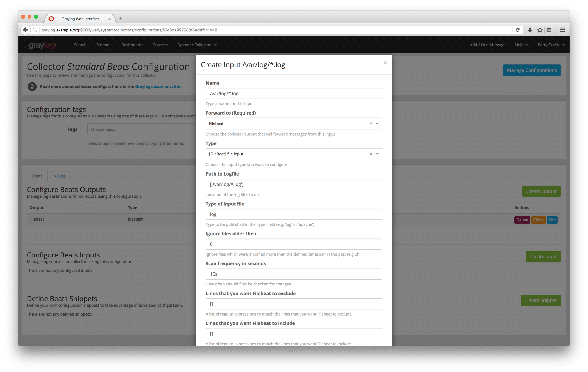Open the browser hamburger menu icon
The width and height of the screenshot is (588, 372).
click(563, 30)
